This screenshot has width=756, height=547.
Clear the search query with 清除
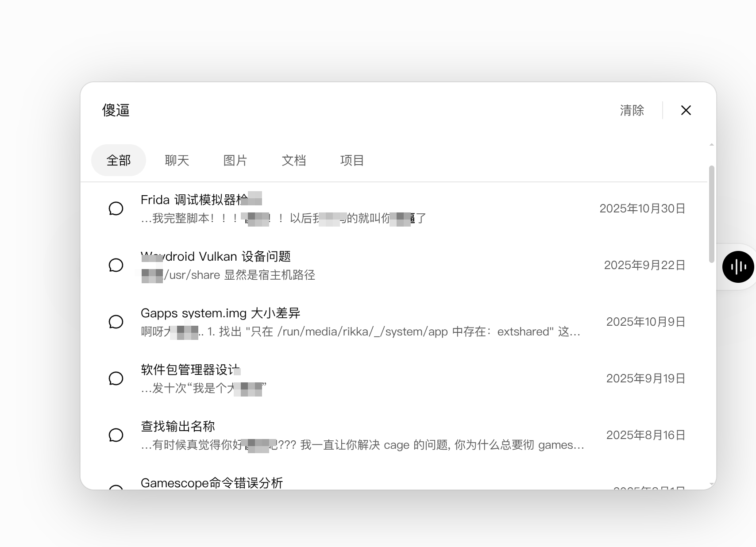point(632,110)
